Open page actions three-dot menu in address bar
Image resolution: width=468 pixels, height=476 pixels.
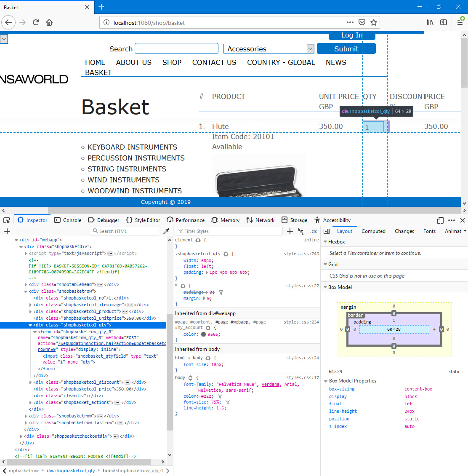(x=350, y=22)
